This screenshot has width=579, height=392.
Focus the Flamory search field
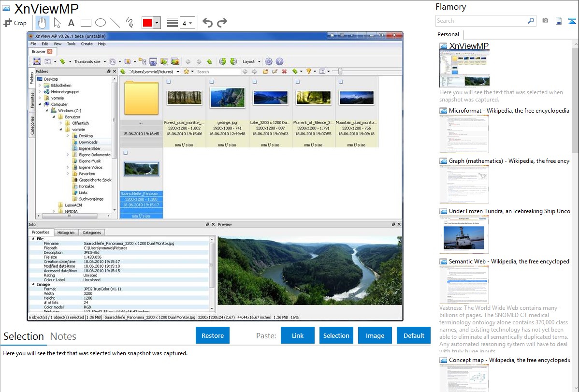(481, 21)
